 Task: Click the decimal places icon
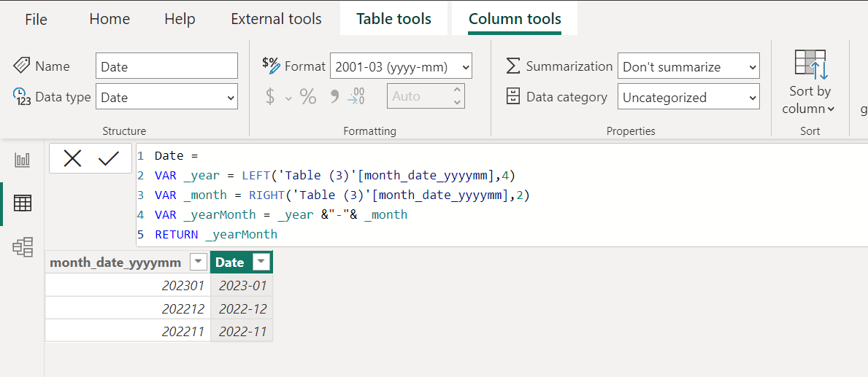click(x=356, y=96)
